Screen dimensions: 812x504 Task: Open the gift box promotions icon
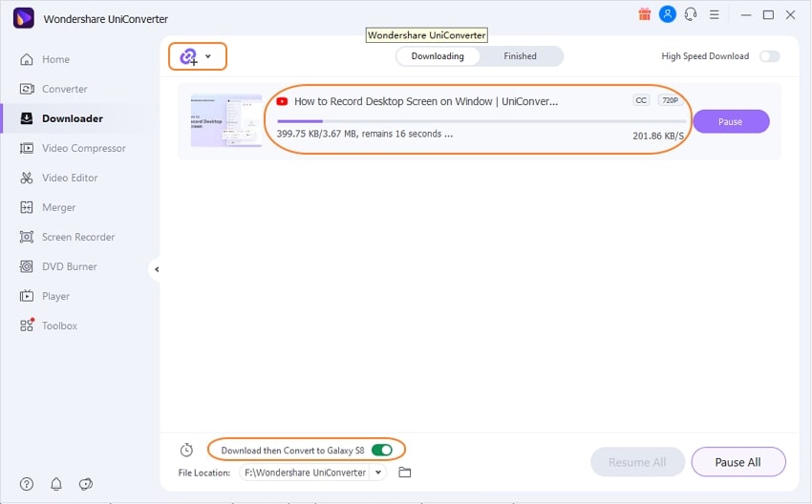pos(644,14)
